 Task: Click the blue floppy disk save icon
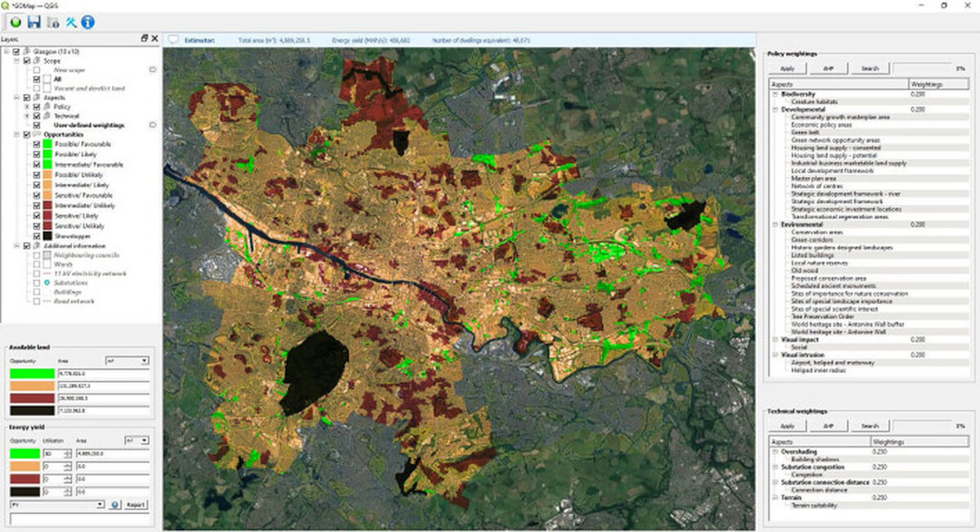point(33,21)
